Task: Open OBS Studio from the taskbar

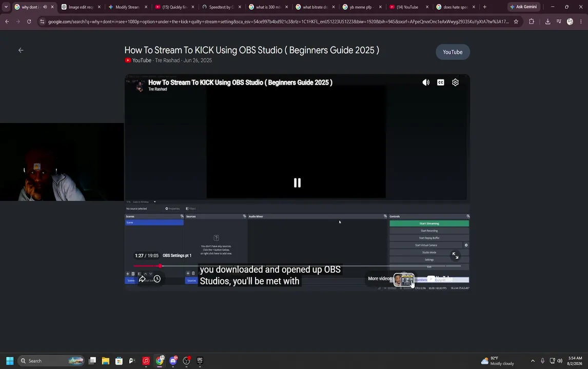Action: click(186, 361)
